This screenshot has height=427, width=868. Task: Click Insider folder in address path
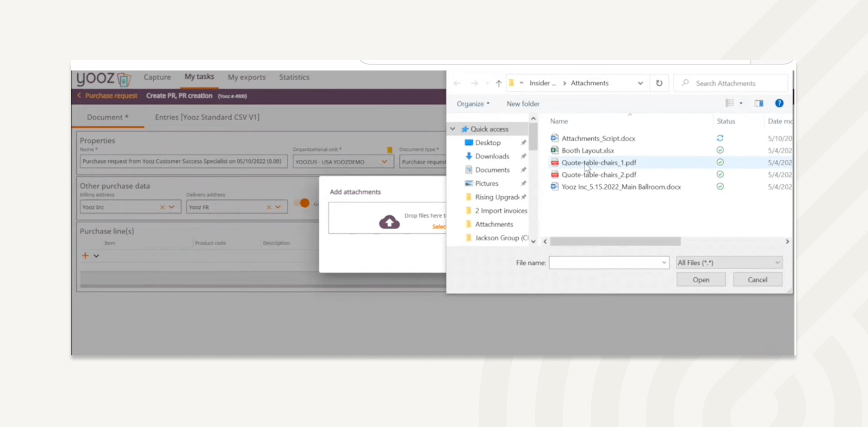click(x=542, y=83)
